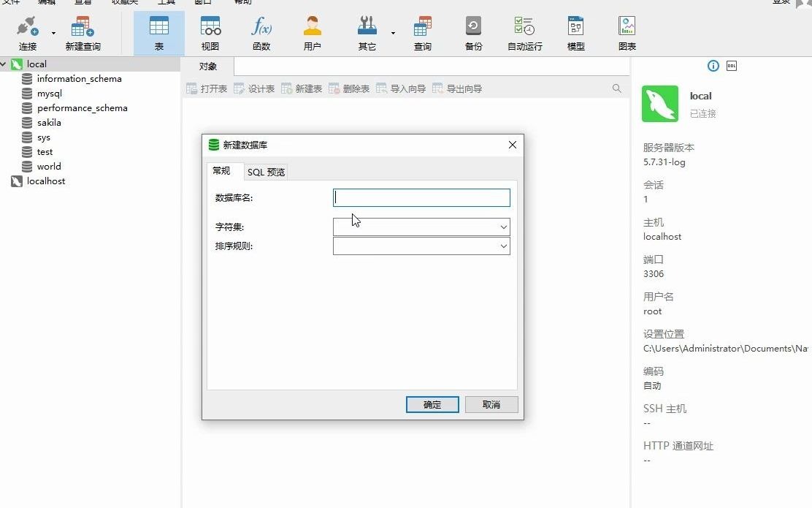Click Open Table (打开表) button
Screen dimensions: 812x508
pyautogui.click(x=207, y=88)
